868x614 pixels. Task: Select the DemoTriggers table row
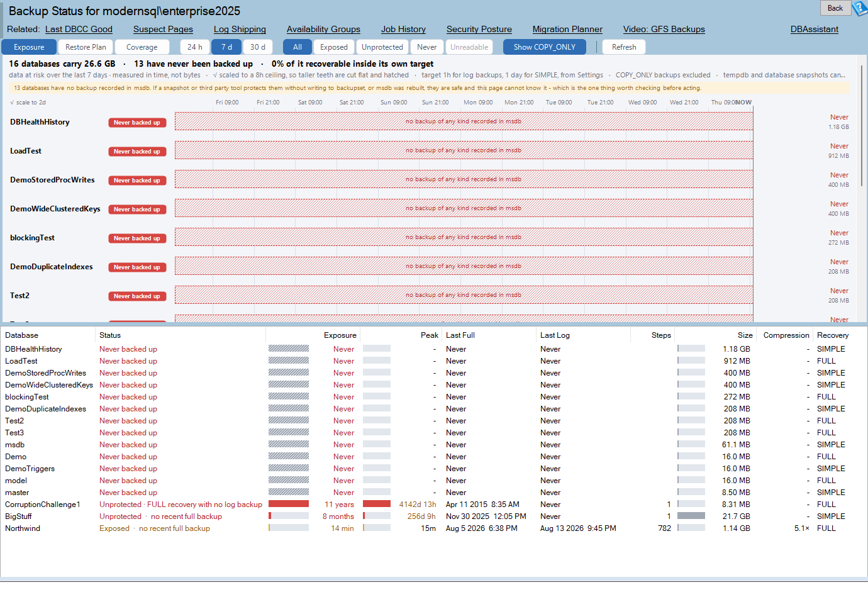[x=434, y=469]
